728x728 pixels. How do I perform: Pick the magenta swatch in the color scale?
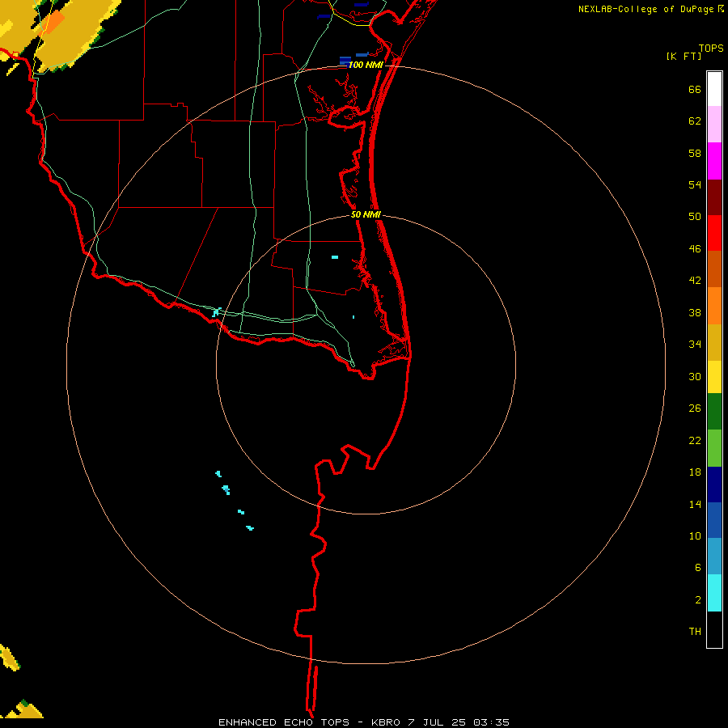[714, 161]
